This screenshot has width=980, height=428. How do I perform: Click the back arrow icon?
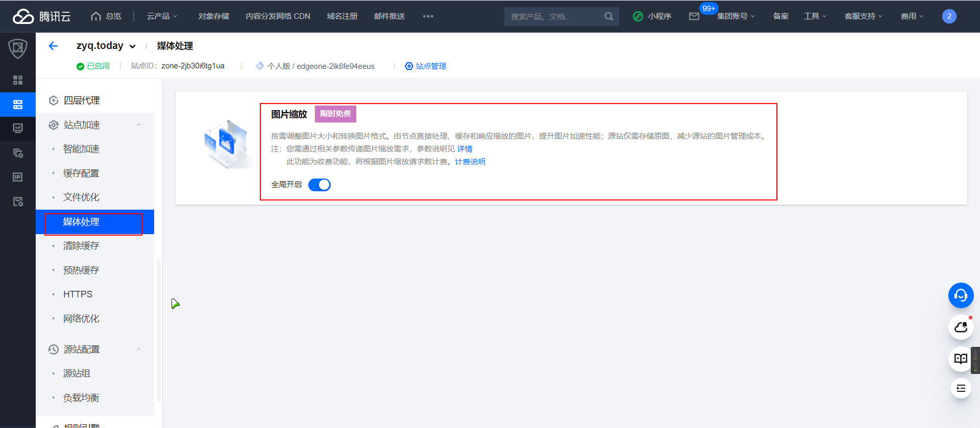tap(53, 46)
